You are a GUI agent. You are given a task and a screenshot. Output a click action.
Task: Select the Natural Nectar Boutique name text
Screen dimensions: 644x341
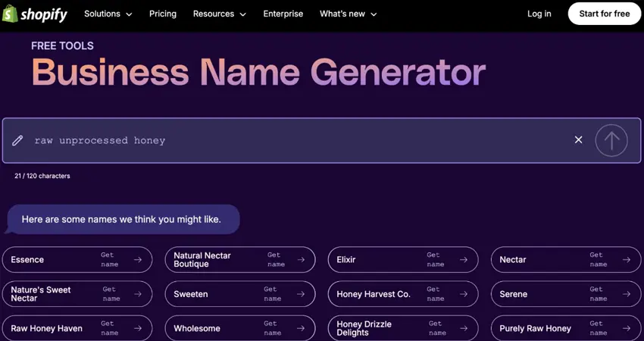(202, 260)
